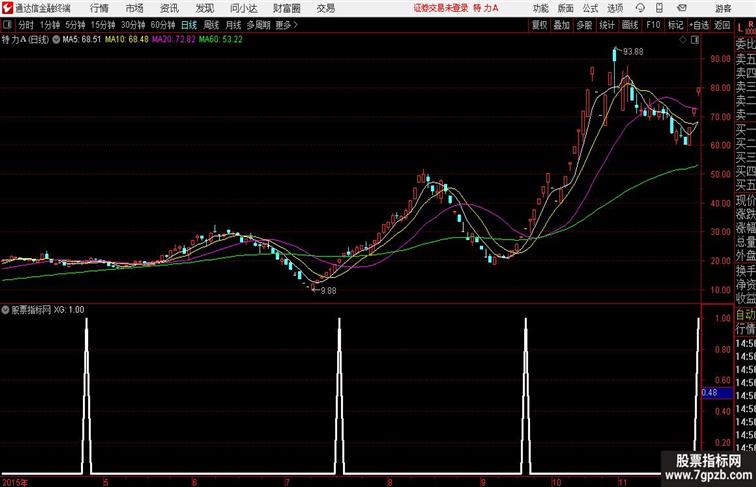Click the 90.00 price axis label

pos(720,59)
